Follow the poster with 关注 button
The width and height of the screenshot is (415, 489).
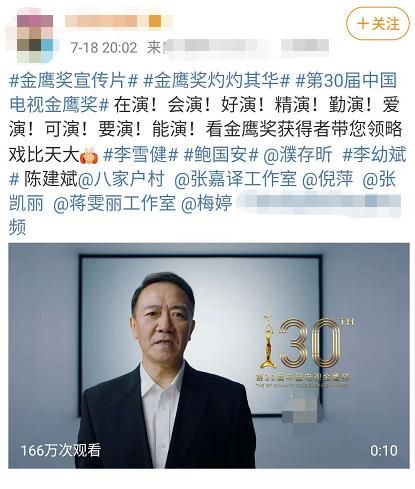(x=378, y=24)
